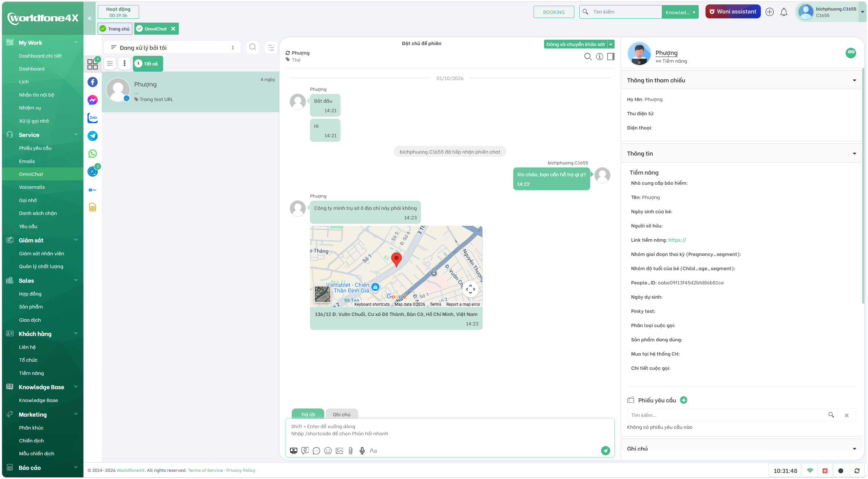The image size is (868, 479).
Task: Click Đóng và chuyển khảo sát button
Action: pyautogui.click(x=576, y=44)
